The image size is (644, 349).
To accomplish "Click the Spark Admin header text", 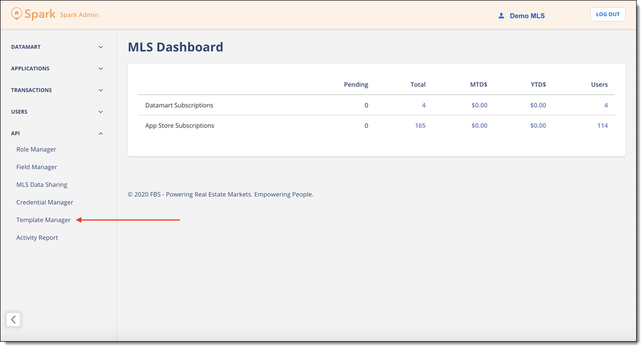I will (79, 15).
